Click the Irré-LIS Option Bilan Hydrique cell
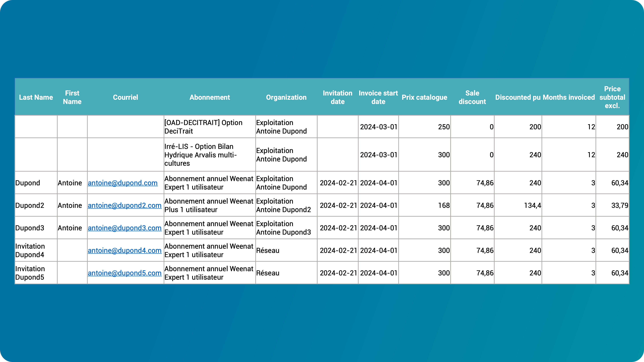 209,155
